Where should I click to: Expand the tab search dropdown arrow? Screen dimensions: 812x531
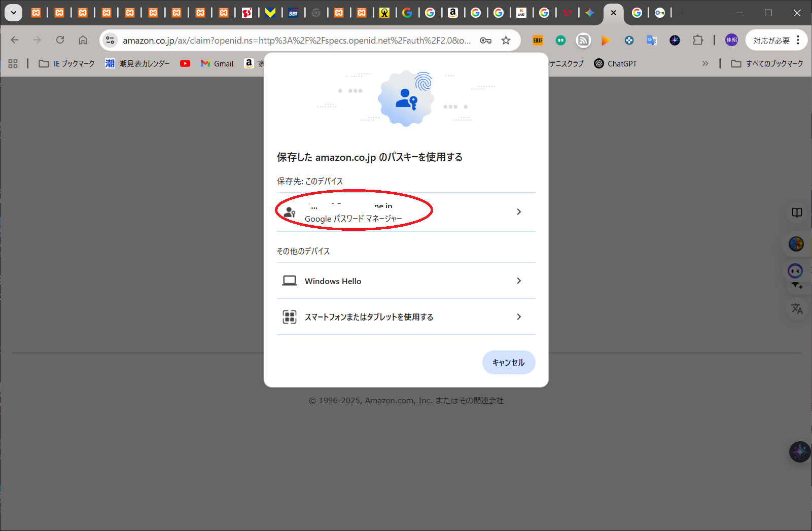tap(13, 13)
